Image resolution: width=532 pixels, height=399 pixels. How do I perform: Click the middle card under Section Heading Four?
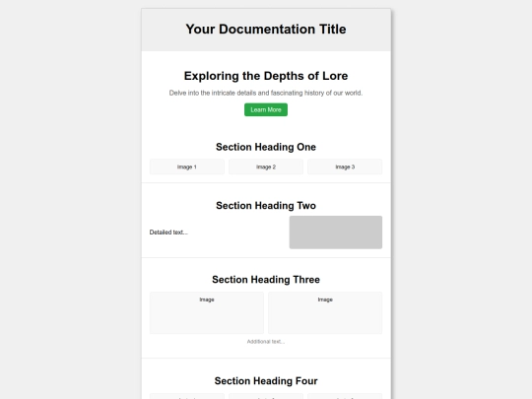pyautogui.click(x=266, y=396)
